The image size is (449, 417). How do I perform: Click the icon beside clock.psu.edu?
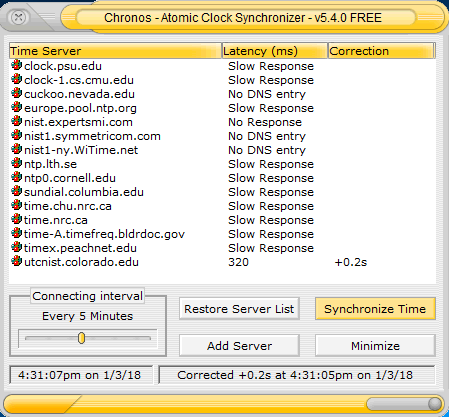click(x=16, y=65)
